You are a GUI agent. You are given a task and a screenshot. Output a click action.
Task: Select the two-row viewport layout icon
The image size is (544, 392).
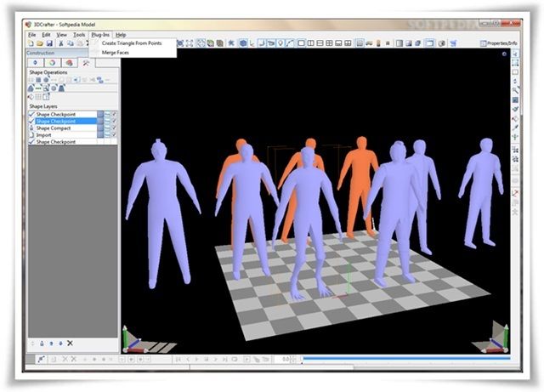320,43
